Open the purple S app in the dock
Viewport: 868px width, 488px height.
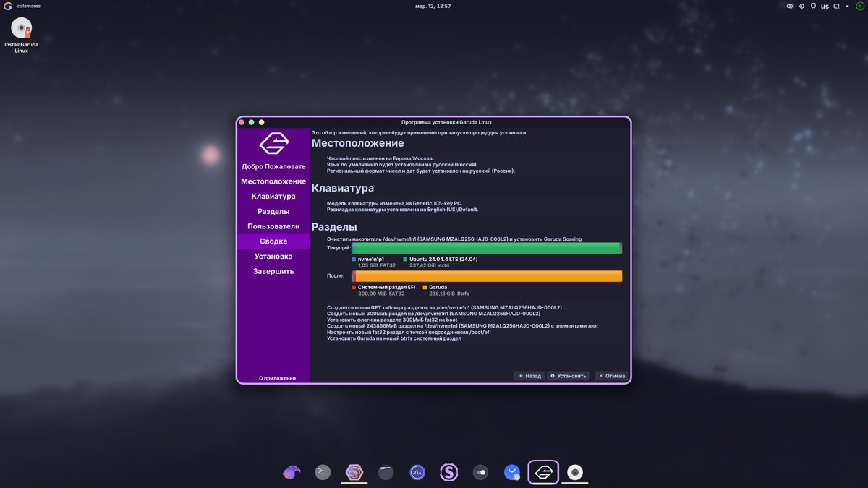coord(449,472)
